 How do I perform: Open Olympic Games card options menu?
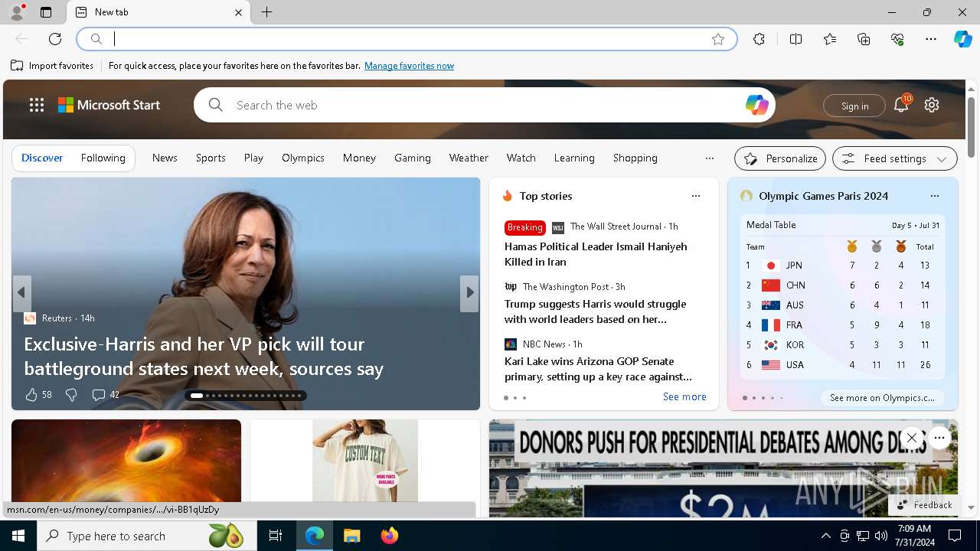click(935, 196)
